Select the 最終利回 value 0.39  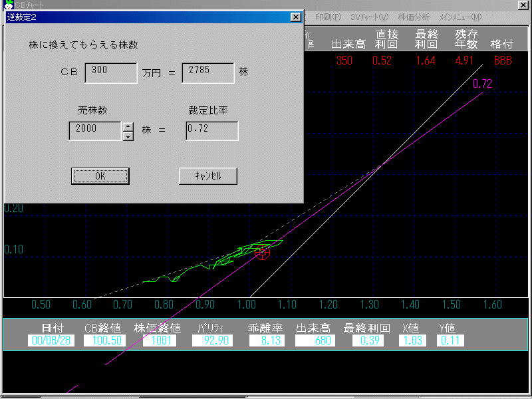368,340
